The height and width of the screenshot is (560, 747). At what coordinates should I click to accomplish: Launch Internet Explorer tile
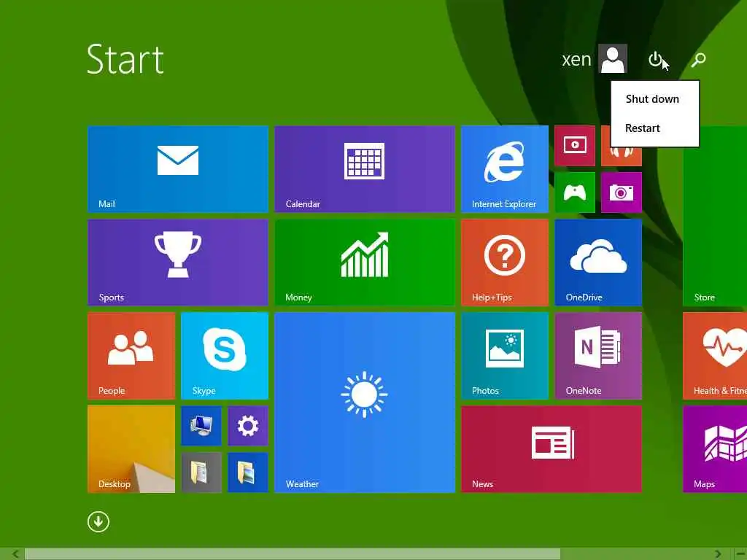505,169
